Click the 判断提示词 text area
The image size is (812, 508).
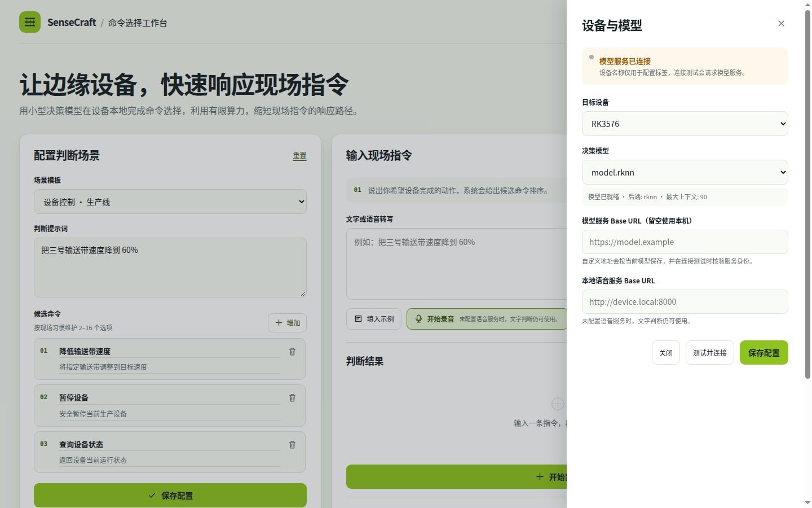coord(170,268)
